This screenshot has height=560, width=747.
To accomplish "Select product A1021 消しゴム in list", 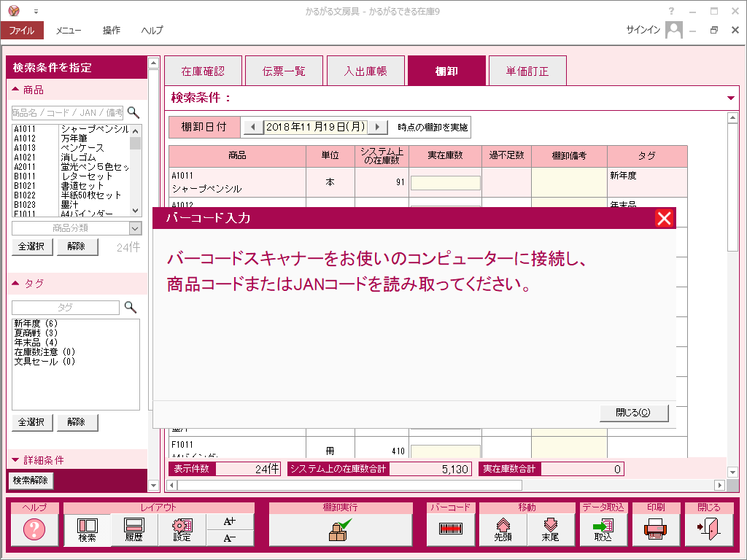I will pyautogui.click(x=71, y=157).
